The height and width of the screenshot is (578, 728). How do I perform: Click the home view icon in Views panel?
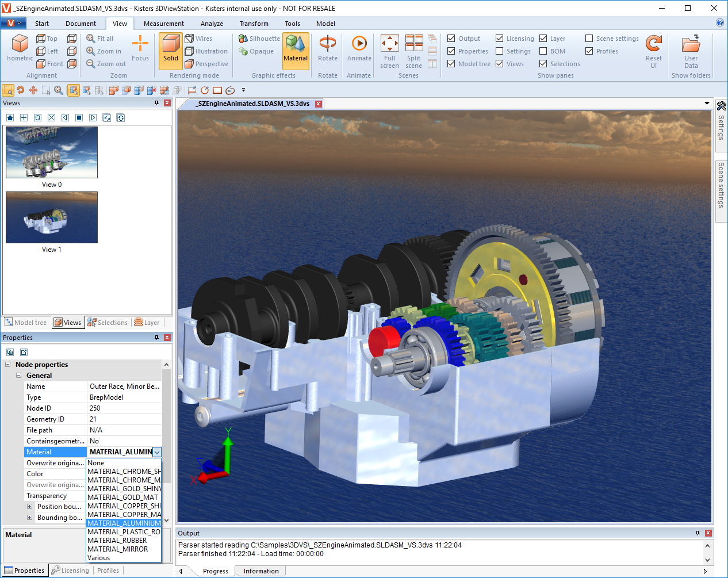[10, 117]
